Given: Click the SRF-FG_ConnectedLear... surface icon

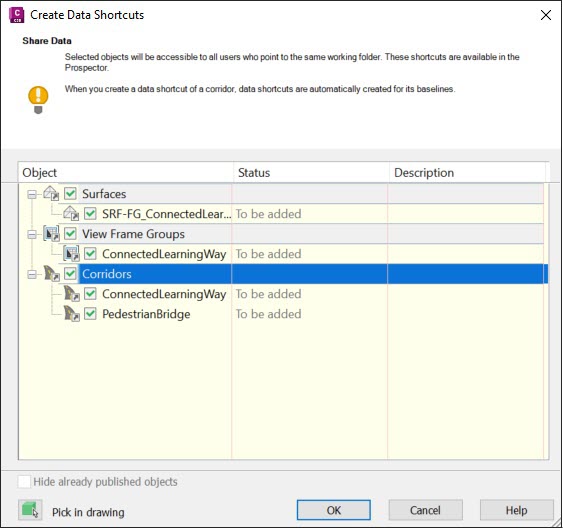Looking at the screenshot, I should coord(71,213).
